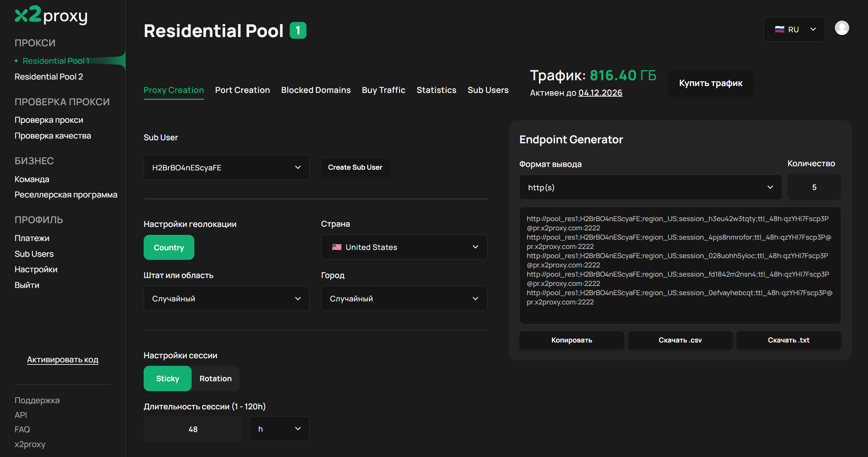
Task: Click the endpoint line with session_h3eu42w3tqty
Action: point(678,223)
